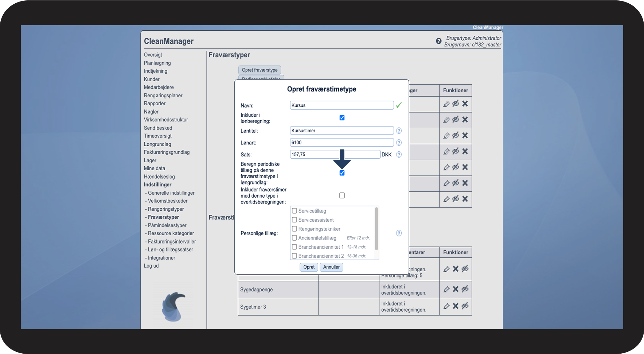
Task: Click the Sygetimer 3 table cell
Action: [x=278, y=307]
